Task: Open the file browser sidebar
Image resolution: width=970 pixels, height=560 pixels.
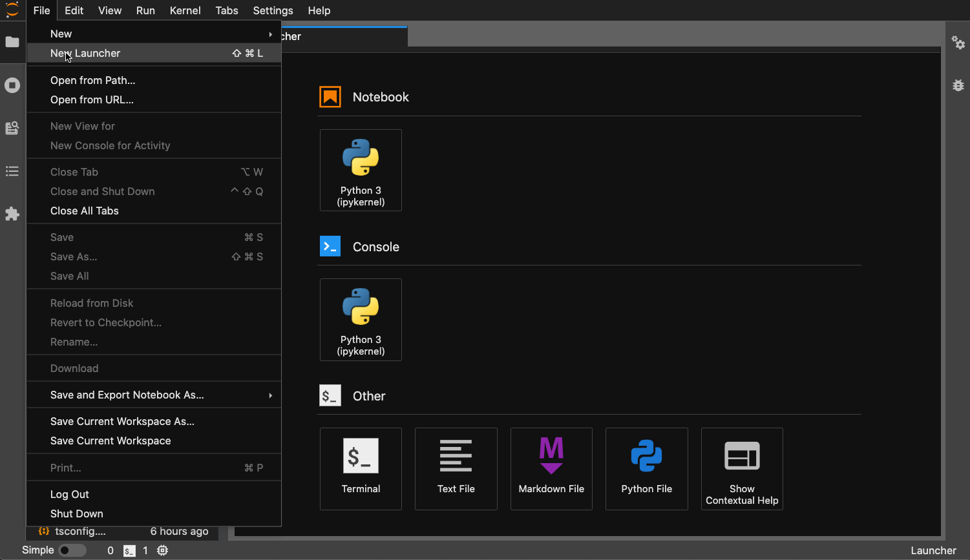Action: click(x=12, y=43)
